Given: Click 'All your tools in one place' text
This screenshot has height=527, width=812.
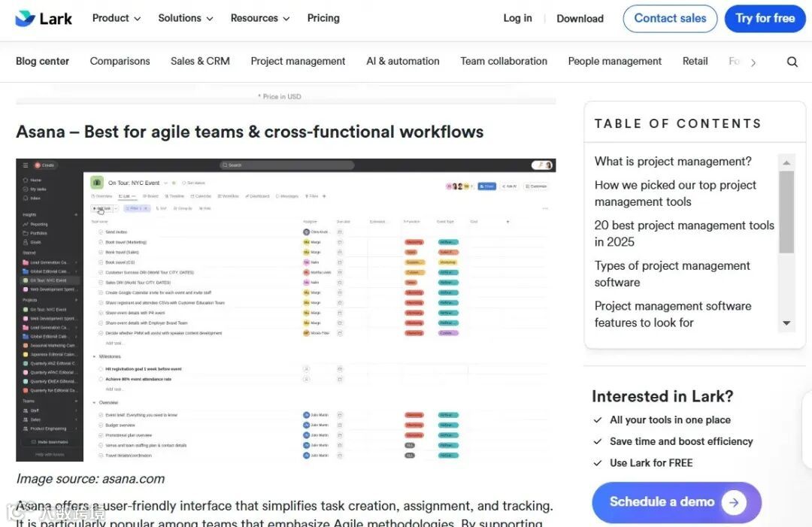Looking at the screenshot, I should tap(670, 419).
